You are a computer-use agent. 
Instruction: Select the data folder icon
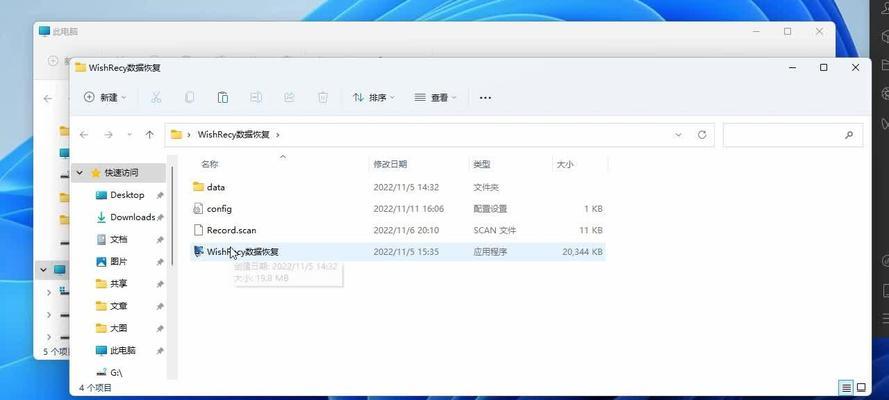pos(198,186)
